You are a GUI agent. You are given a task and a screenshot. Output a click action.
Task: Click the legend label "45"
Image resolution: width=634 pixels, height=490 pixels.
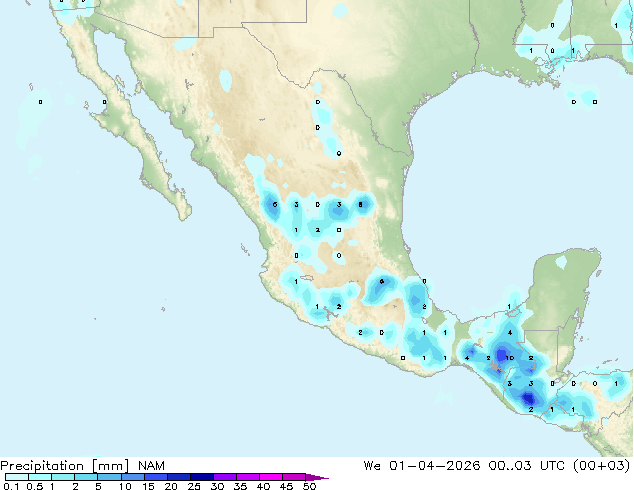pos(286,486)
